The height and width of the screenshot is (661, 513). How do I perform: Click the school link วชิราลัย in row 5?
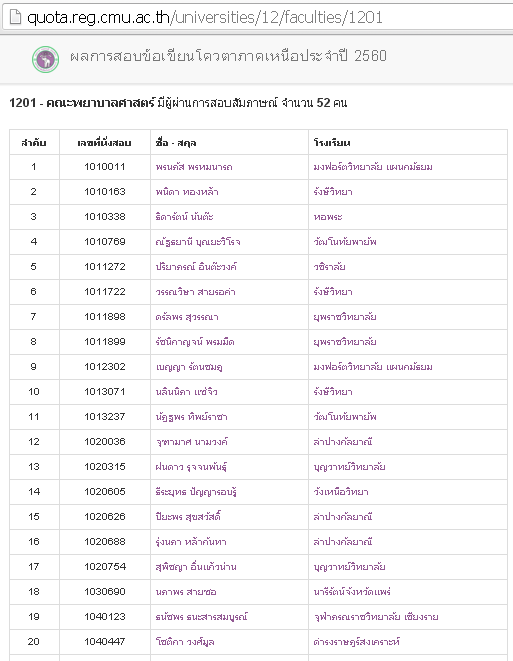click(x=329, y=267)
